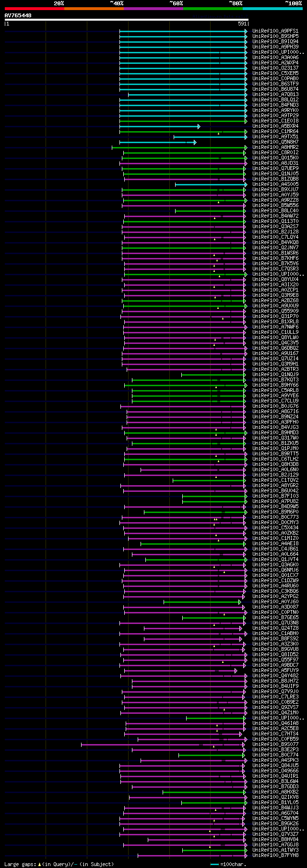Click the green alignment bar for UniRef100_B8LC40
The image size is (307, 868).
click(211, 211)
